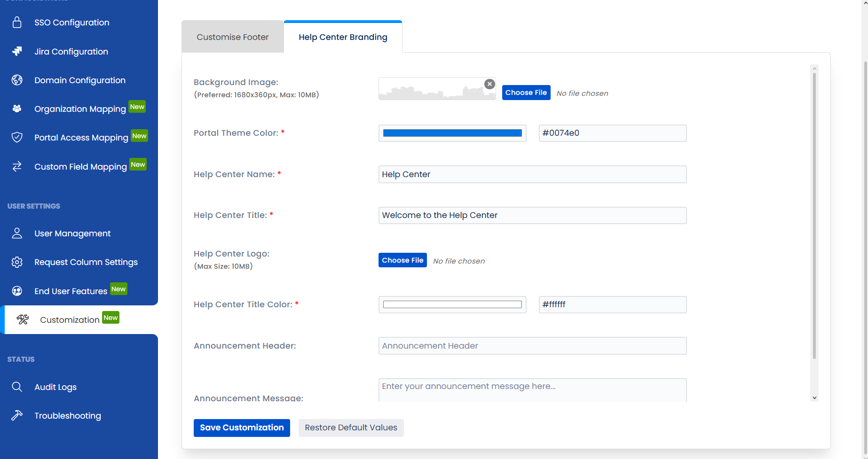Click the Portal Access Mapping shield icon
868x459 pixels.
pos(17,137)
